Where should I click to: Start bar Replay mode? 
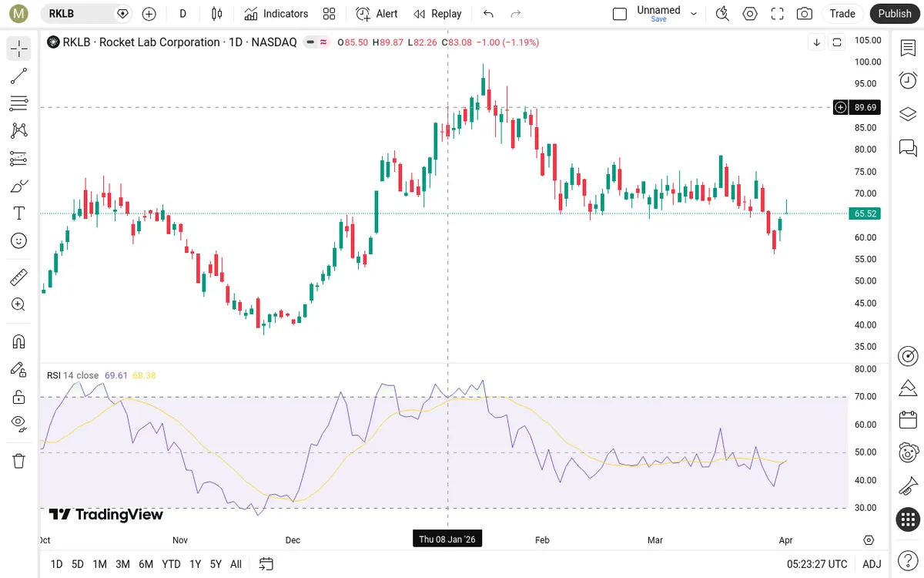pyautogui.click(x=437, y=14)
